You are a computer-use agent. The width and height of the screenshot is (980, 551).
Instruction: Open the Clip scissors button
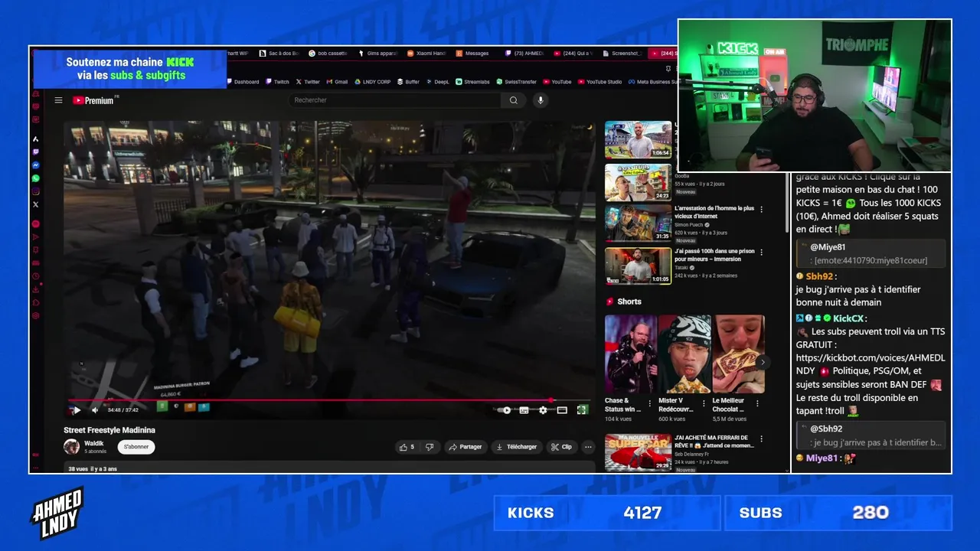point(561,447)
